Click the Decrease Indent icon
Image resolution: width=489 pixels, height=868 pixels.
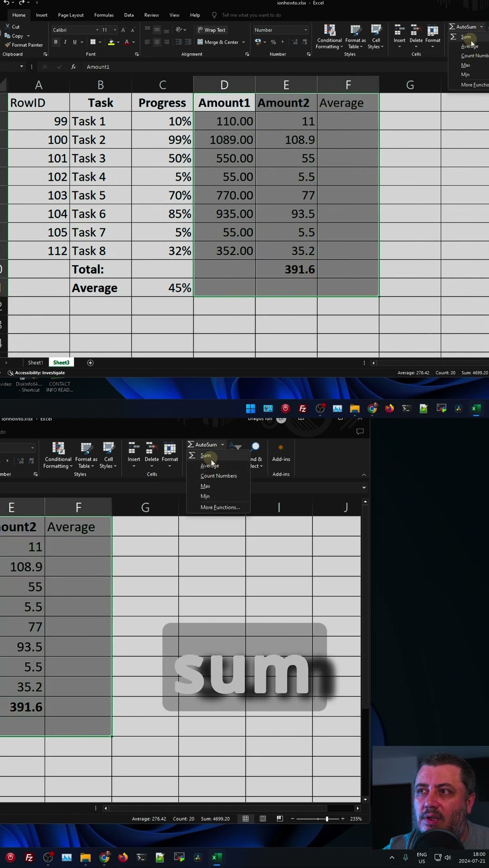(x=178, y=42)
